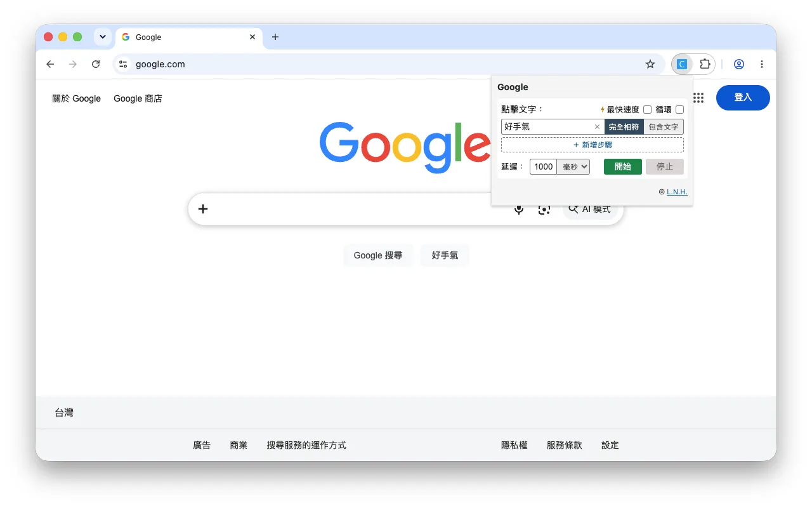Image resolution: width=812 pixels, height=508 pixels.
Task: Click 新增步驟 to add a step
Action: click(x=593, y=145)
